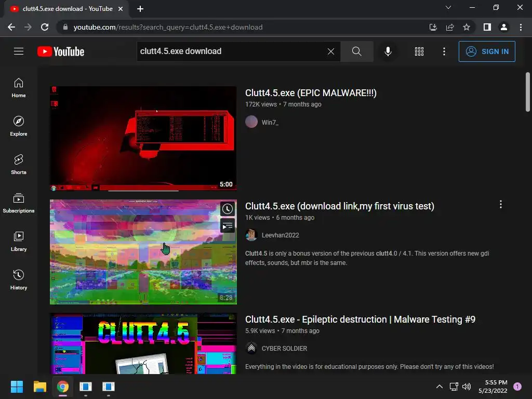The width and height of the screenshot is (532, 399).
Task: Open title "Clutt4.5.exe (EPIC MALWARE!!!)"
Action: click(311, 93)
